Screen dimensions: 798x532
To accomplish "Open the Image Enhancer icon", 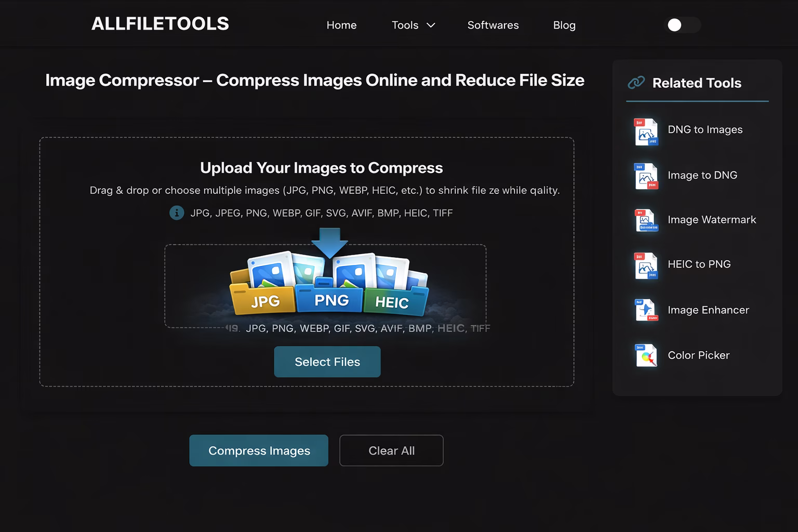I will pyautogui.click(x=645, y=310).
